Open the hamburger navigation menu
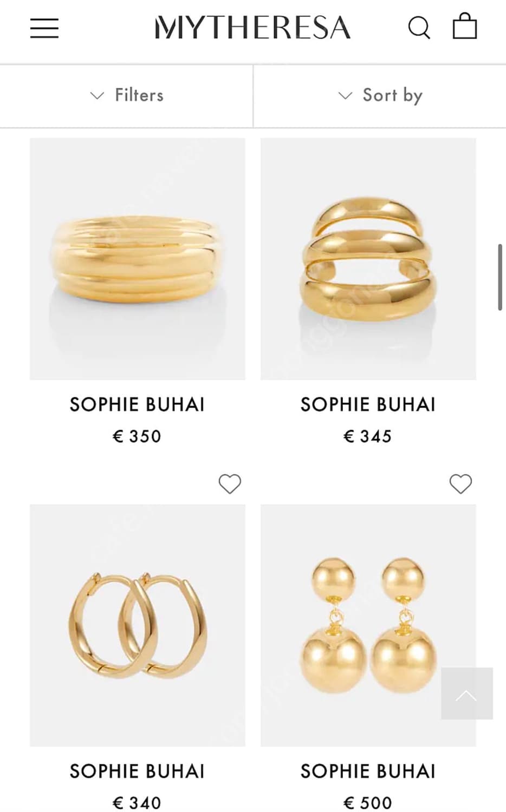506x812 pixels. [44, 28]
